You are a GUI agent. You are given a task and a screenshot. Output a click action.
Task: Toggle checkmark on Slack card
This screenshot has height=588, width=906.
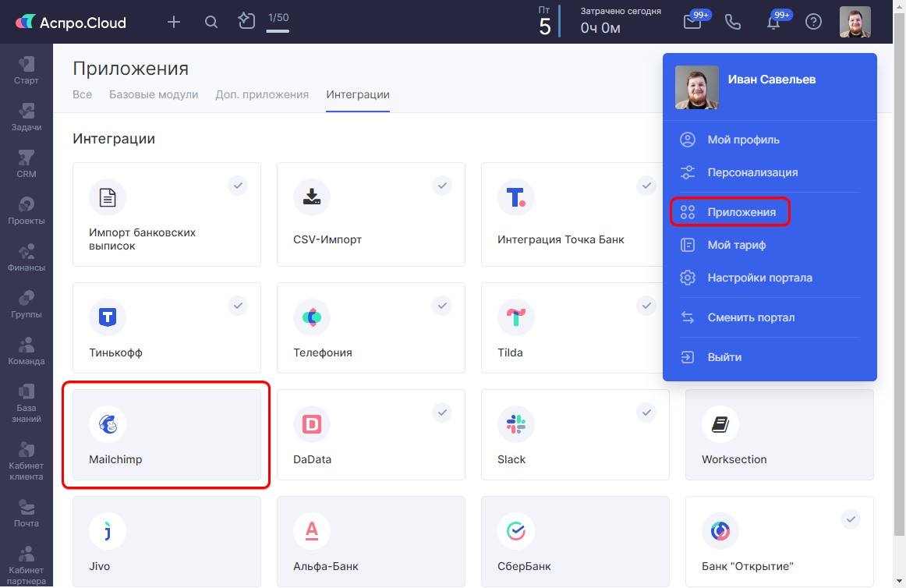click(646, 412)
